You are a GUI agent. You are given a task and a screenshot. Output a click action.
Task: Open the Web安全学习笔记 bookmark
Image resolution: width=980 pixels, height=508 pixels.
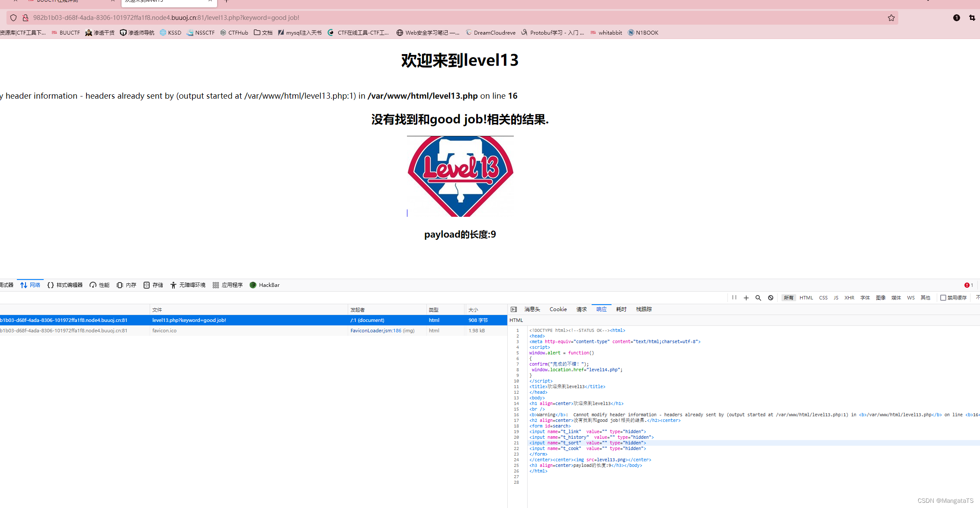pyautogui.click(x=428, y=32)
